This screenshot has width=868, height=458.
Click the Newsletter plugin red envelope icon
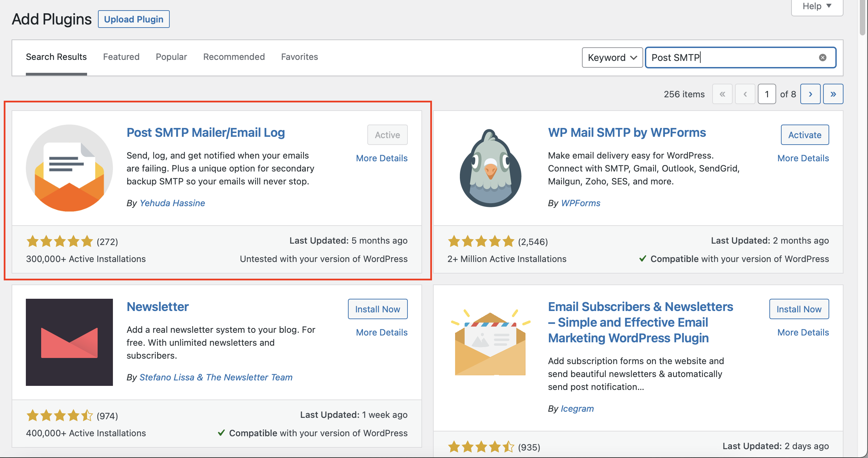(69, 342)
